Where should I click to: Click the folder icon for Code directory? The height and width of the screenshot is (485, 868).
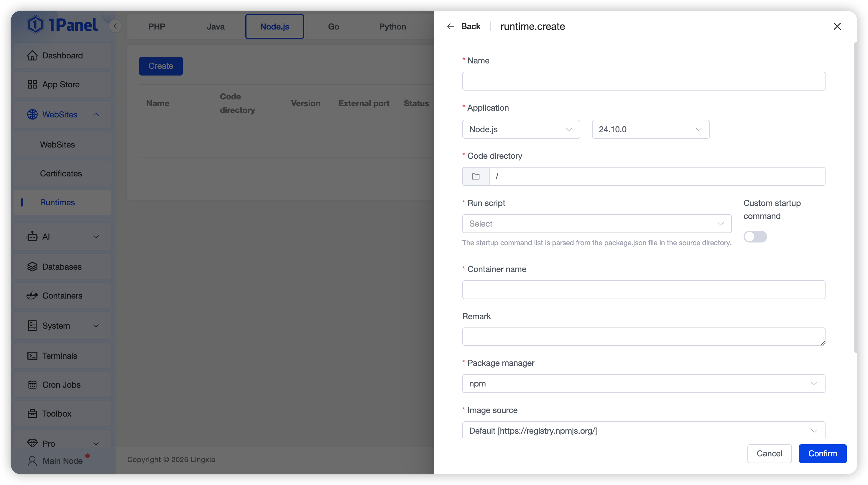476,176
